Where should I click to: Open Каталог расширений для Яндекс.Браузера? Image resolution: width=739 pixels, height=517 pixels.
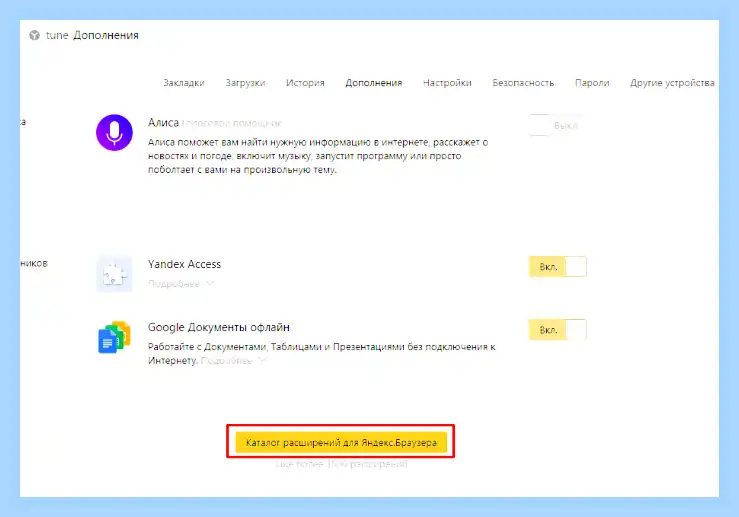click(341, 443)
